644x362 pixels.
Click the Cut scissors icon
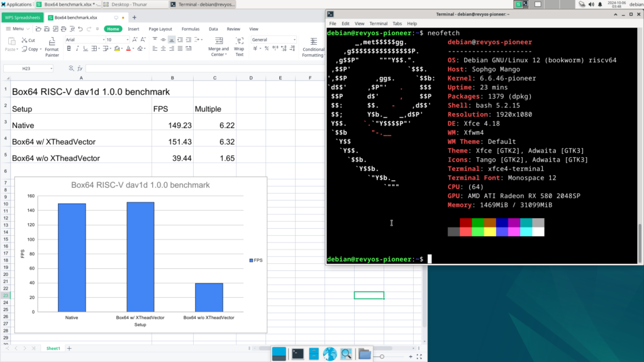pos(25,40)
